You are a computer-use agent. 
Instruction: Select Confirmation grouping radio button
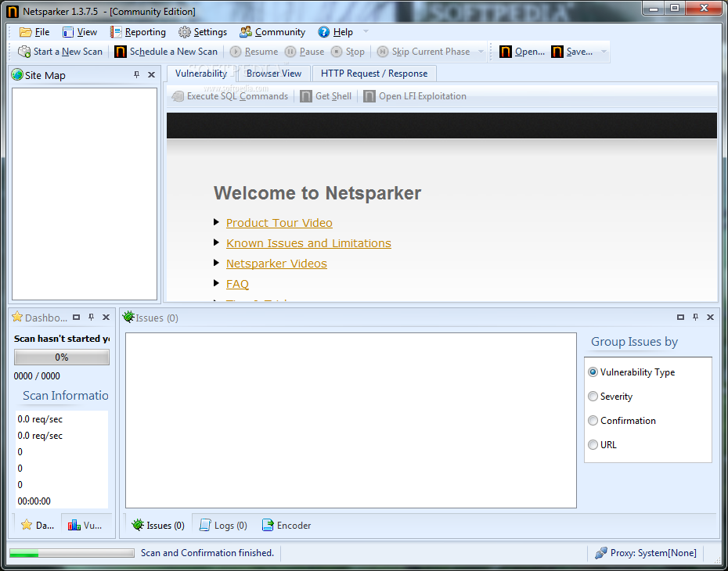click(593, 420)
